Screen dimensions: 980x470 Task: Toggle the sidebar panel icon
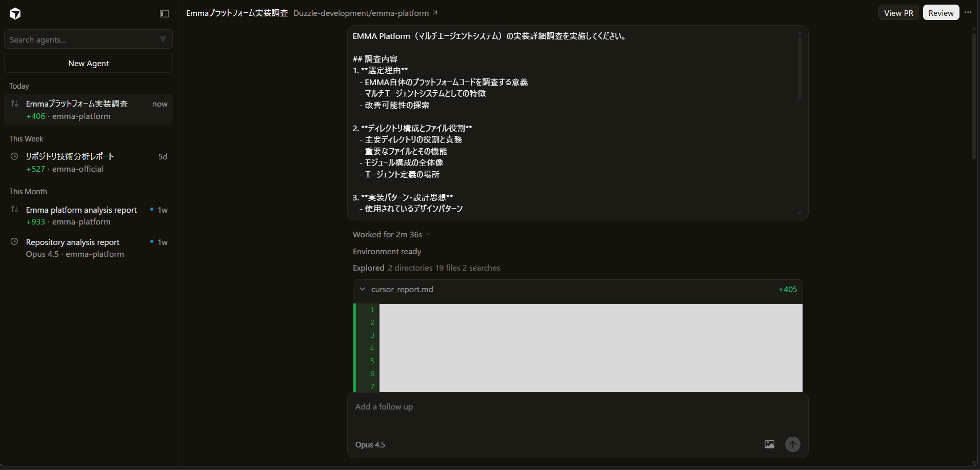[165, 14]
